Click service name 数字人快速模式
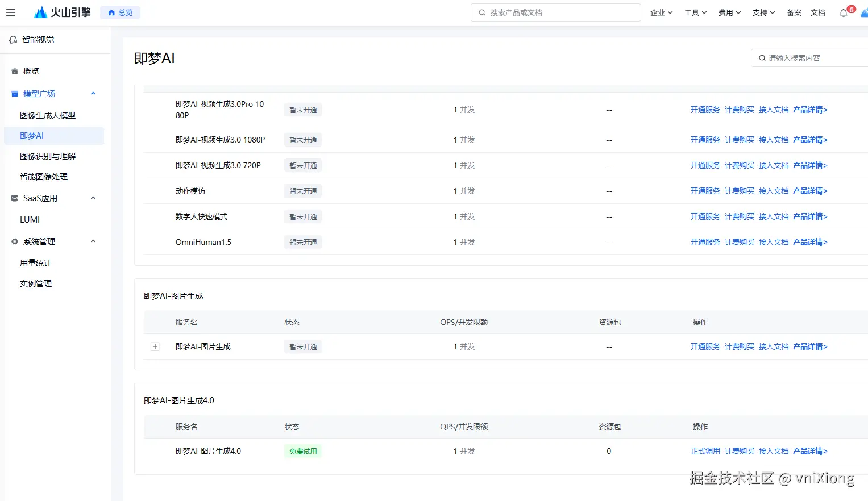This screenshot has height=501, width=868. coord(201,216)
